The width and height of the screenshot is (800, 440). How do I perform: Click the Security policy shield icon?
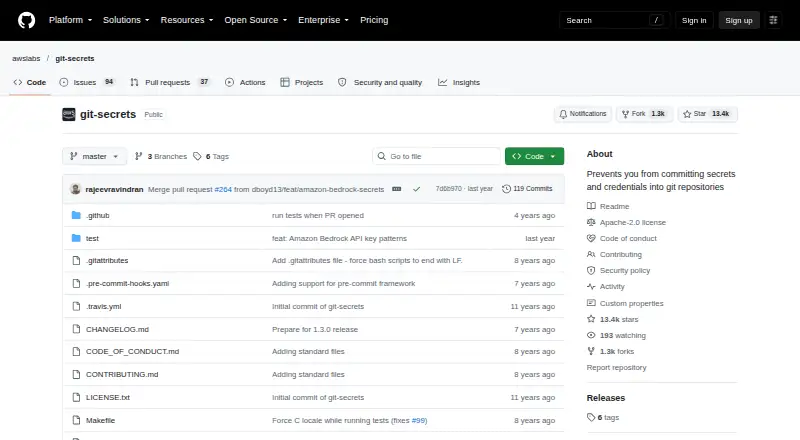coord(591,271)
